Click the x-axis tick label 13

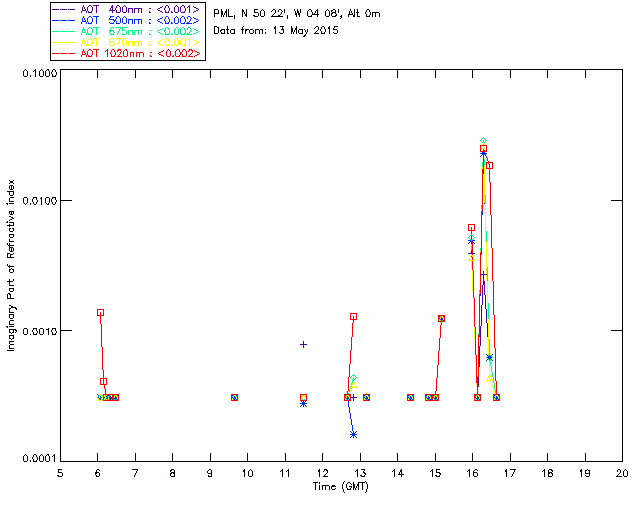360,474
